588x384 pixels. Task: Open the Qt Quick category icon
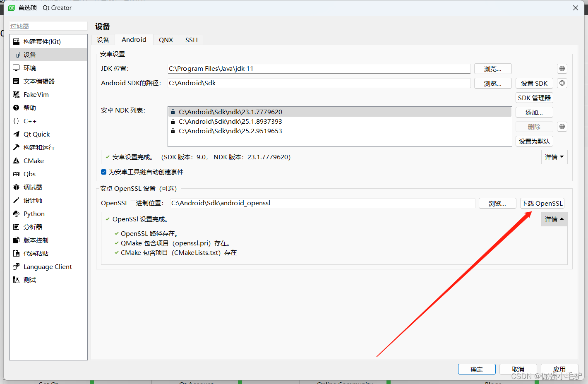(x=16, y=134)
